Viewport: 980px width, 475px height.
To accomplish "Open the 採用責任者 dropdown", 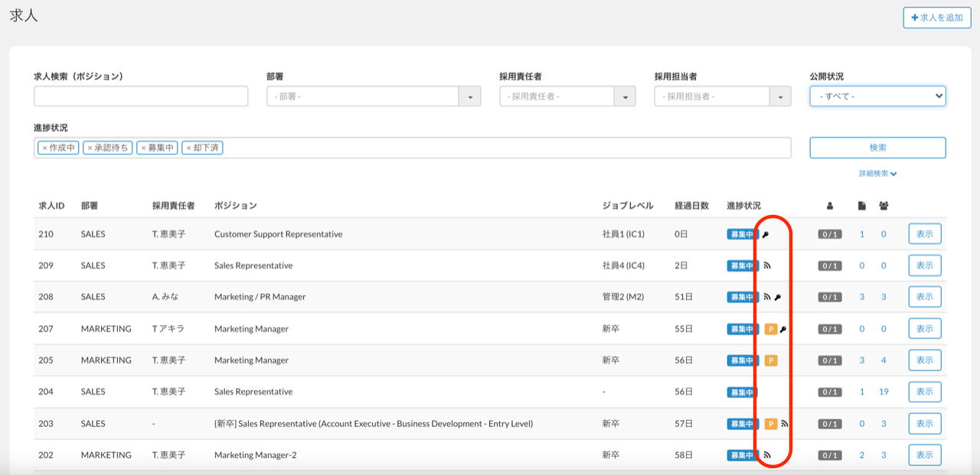I will click(x=625, y=96).
